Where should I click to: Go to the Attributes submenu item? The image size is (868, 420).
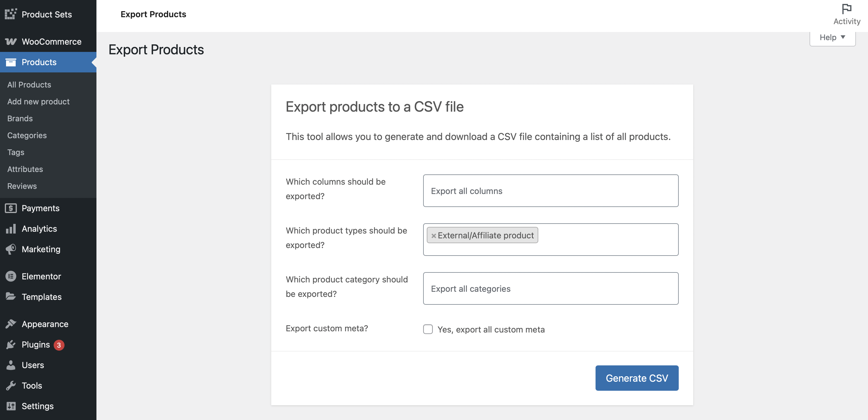click(25, 169)
